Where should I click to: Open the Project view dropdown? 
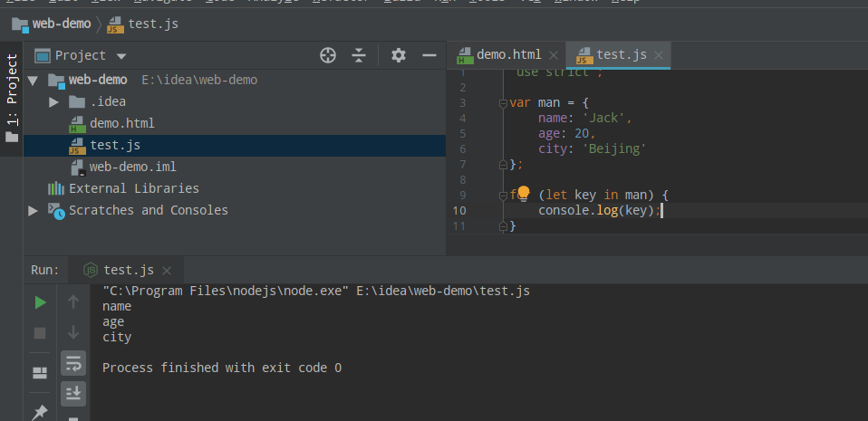(121, 56)
